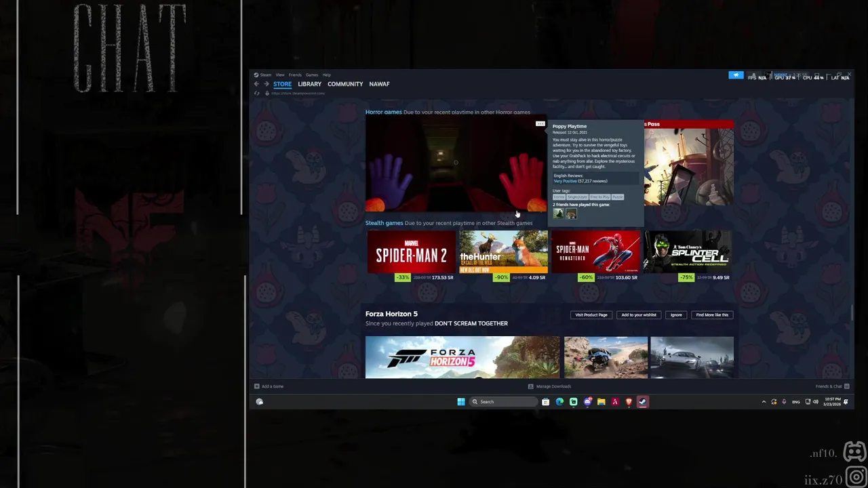868x488 pixels.
Task: Click the Free to Play user tag
Action: (x=599, y=197)
